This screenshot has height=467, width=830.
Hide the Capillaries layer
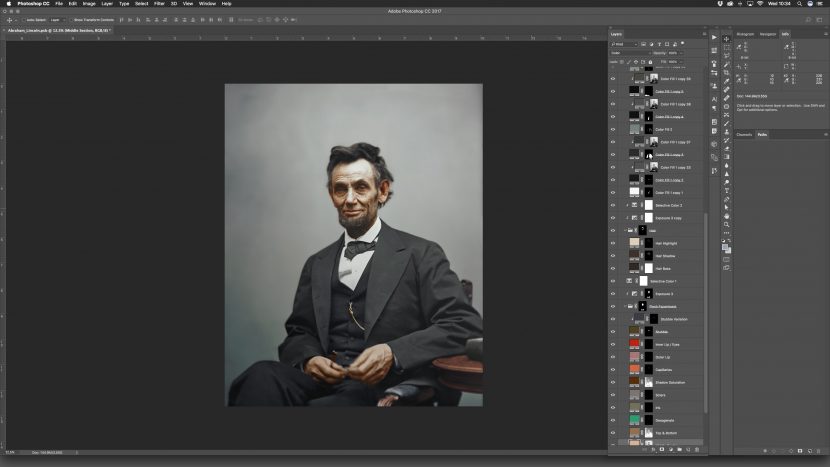(x=613, y=370)
